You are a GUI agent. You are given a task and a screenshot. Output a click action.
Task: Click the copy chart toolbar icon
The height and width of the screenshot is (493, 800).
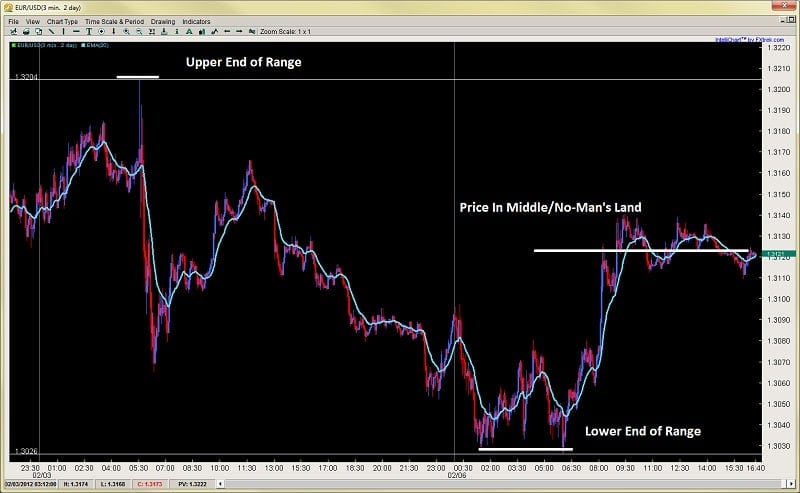tap(38, 32)
